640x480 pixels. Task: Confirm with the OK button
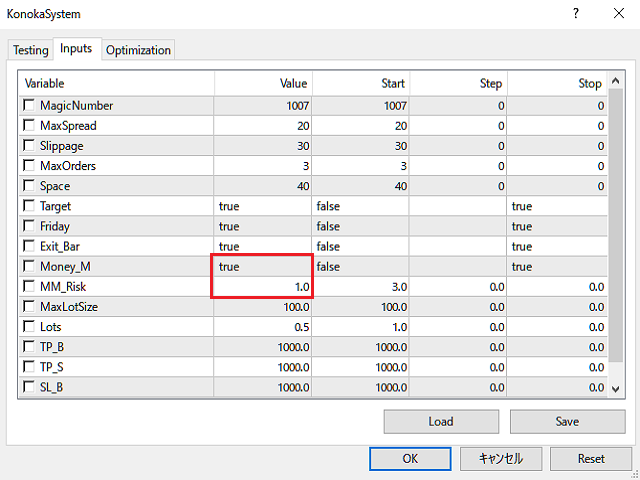pyautogui.click(x=410, y=459)
